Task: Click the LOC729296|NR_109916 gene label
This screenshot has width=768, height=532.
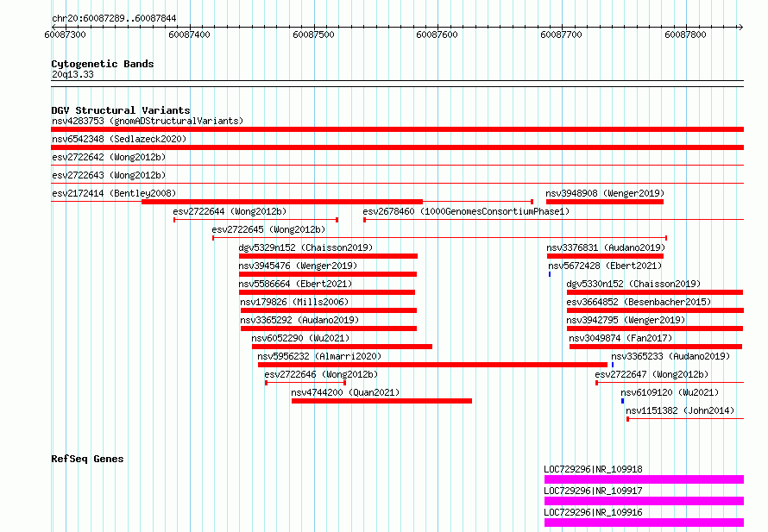Action: (x=593, y=512)
